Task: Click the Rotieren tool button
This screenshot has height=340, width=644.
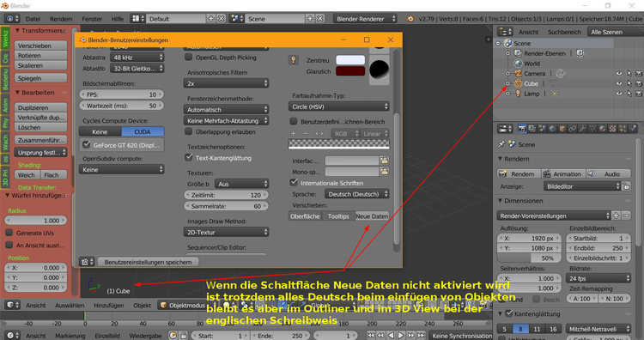Action: [x=40, y=56]
